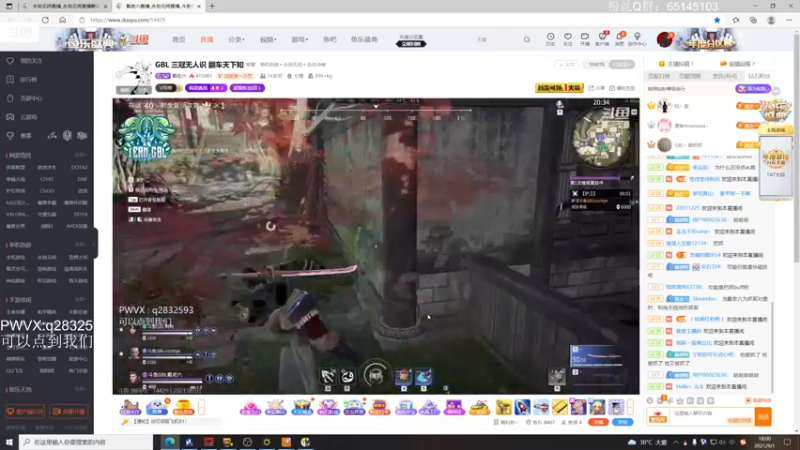Expand the task bar left arrow
800x450 pixels.
pyautogui.click(x=202, y=407)
